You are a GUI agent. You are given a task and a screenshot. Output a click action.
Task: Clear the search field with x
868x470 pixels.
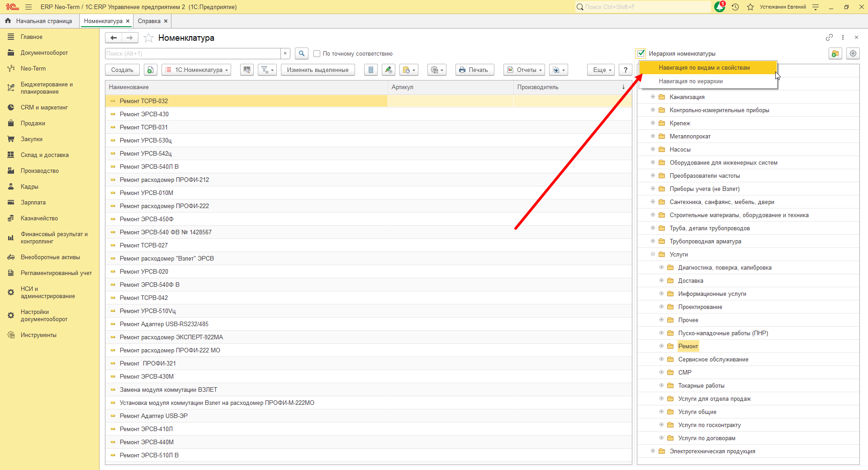(285, 53)
